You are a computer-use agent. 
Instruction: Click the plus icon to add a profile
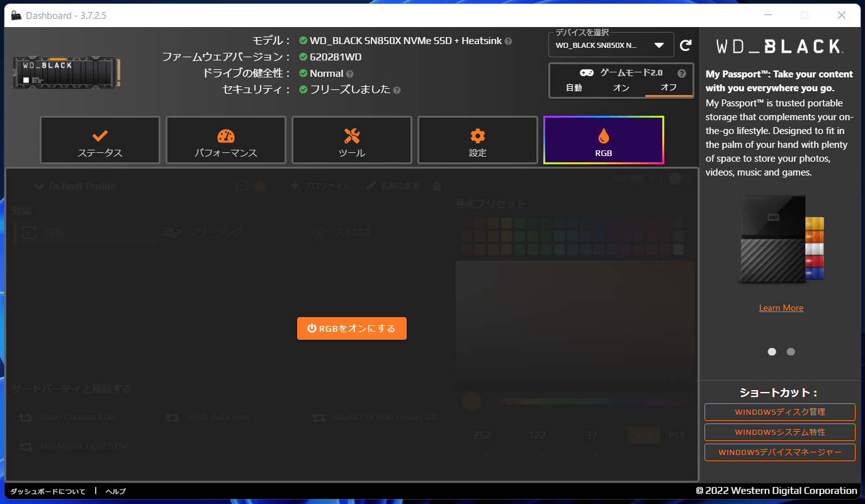click(x=295, y=186)
